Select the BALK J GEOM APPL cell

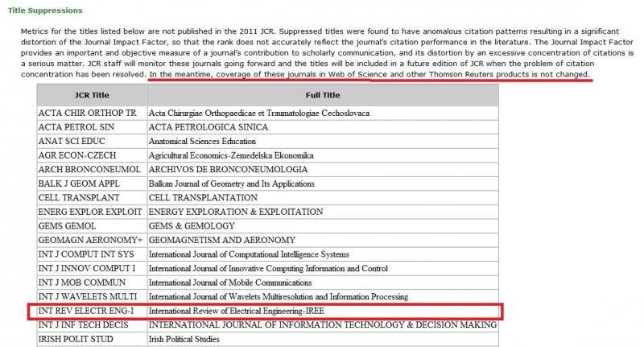(x=92, y=184)
